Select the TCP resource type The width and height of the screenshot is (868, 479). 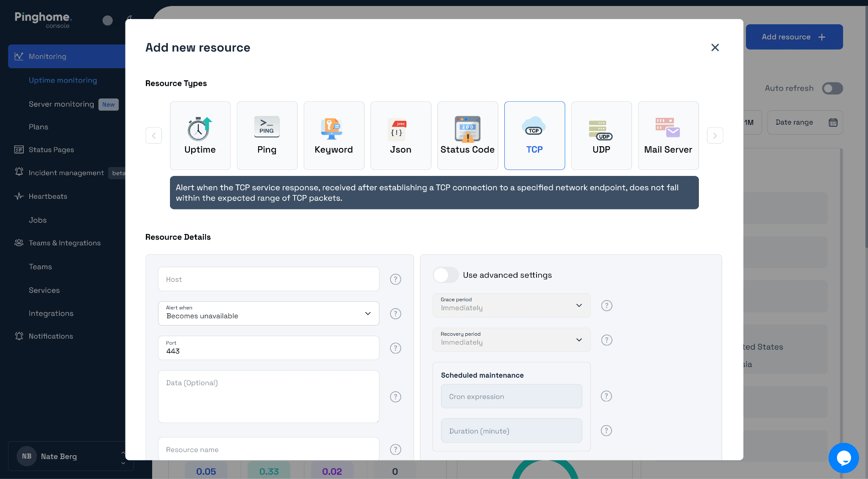pos(534,136)
